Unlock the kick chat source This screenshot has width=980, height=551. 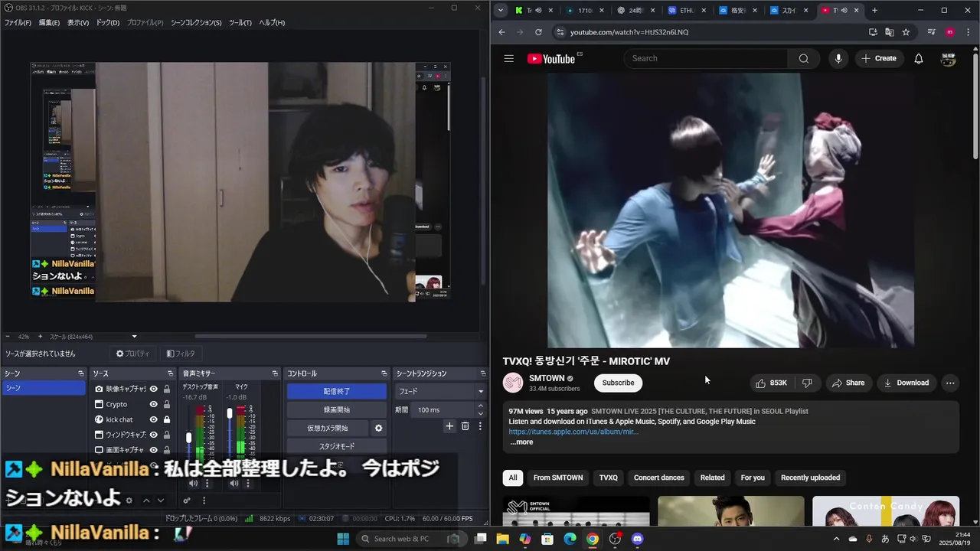(167, 419)
